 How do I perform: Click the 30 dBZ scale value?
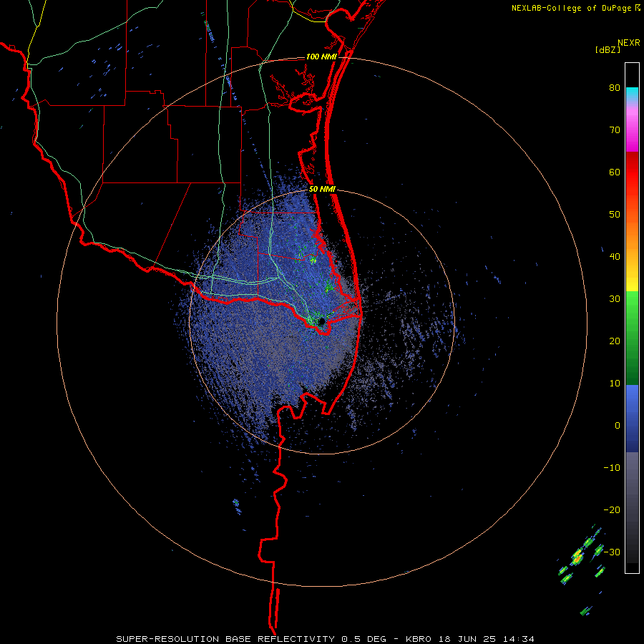[615, 298]
